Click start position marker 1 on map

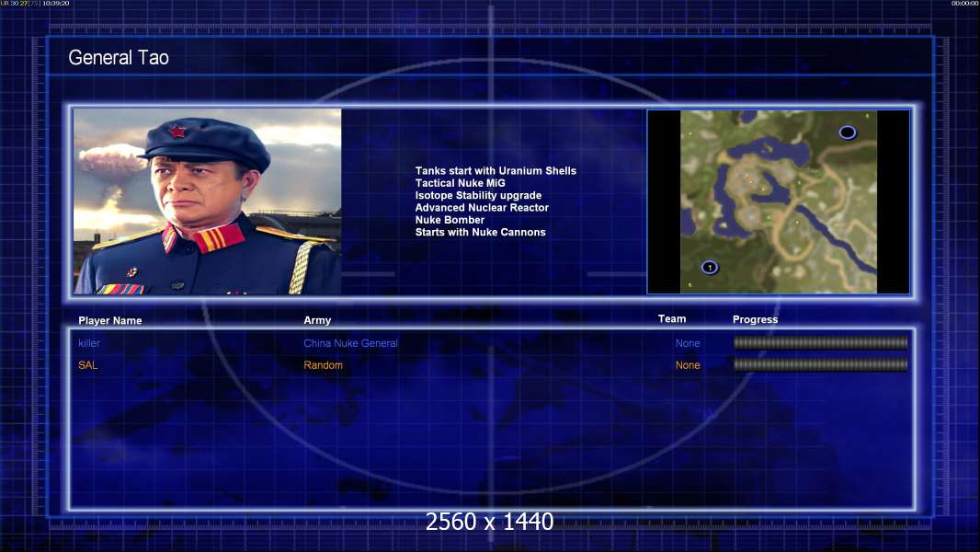pyautogui.click(x=710, y=267)
